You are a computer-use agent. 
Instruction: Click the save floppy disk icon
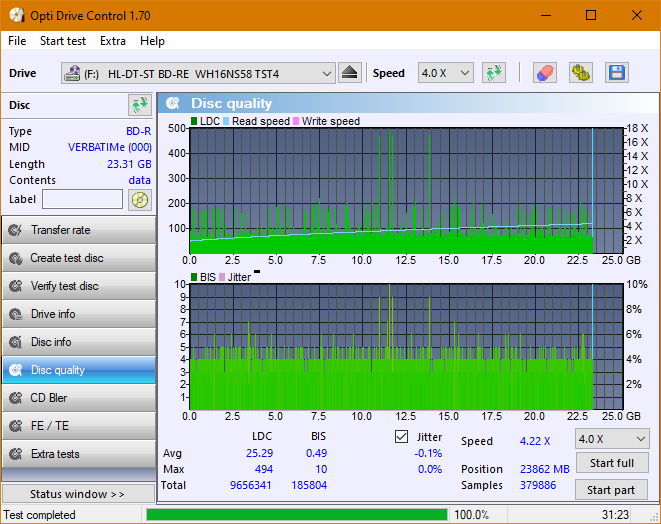click(x=617, y=73)
